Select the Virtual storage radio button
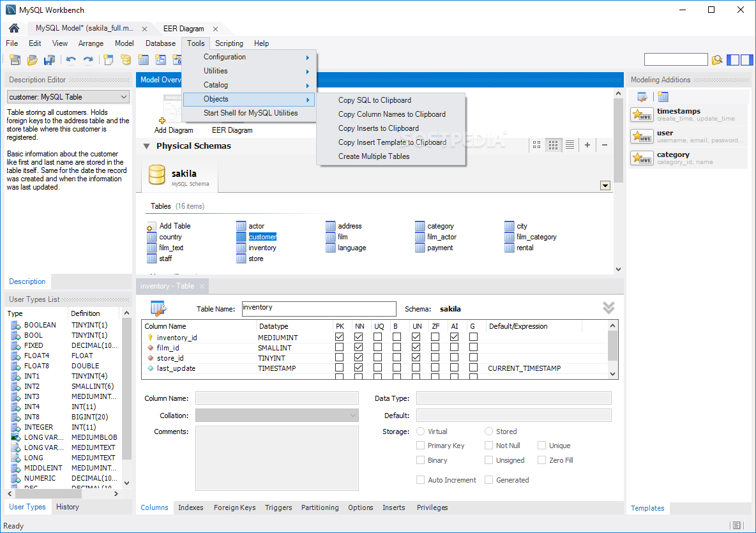Screen dimensions: 756x533 pyautogui.click(x=420, y=432)
